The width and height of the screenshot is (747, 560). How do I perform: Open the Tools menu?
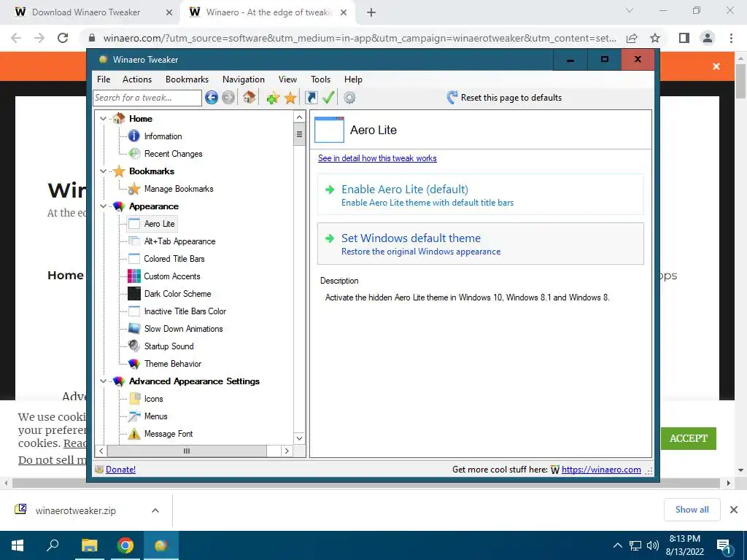click(320, 79)
